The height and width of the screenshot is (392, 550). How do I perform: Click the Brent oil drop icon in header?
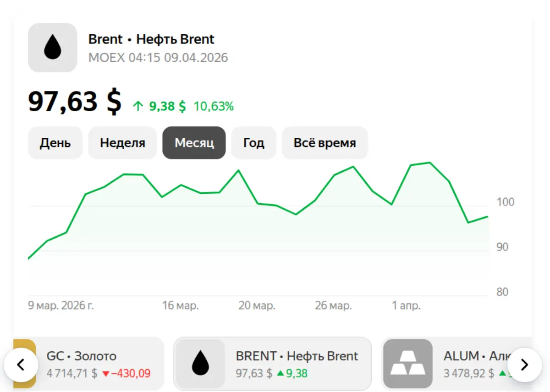coord(53,48)
